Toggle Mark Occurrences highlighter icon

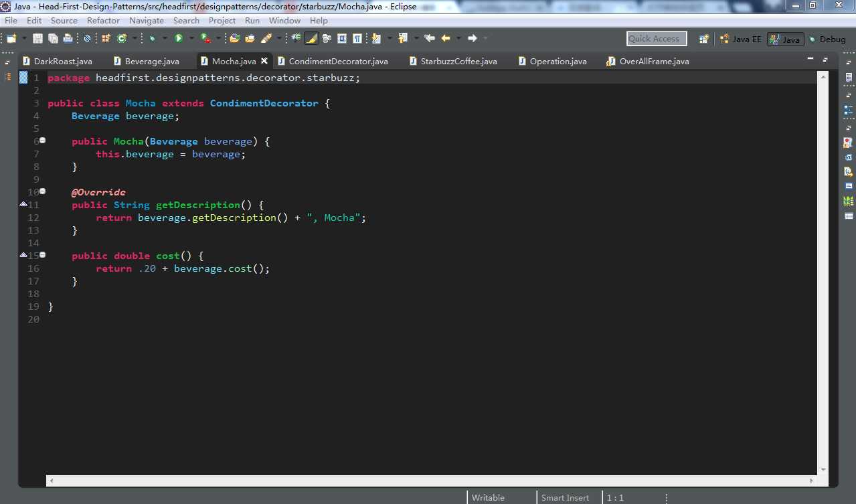coord(311,39)
